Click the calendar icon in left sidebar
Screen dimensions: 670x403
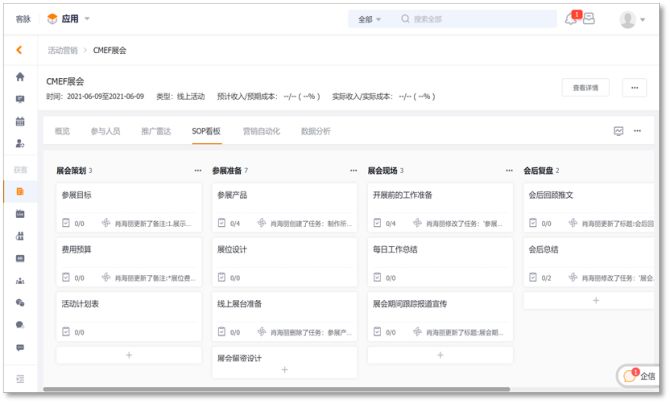20,121
